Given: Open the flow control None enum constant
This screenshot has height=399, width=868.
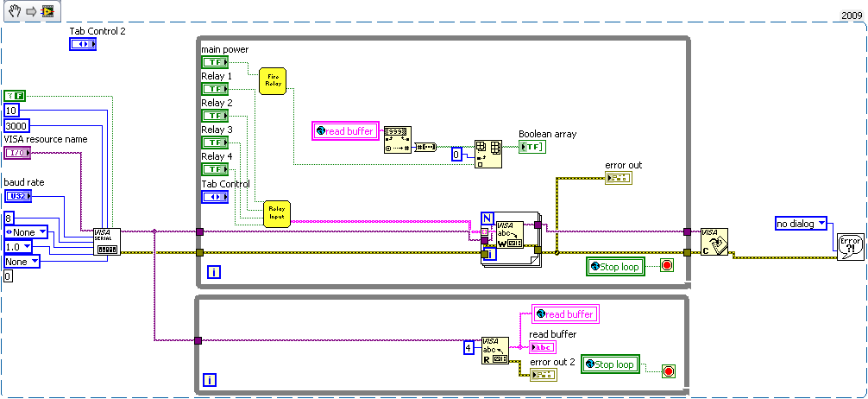Looking at the screenshot, I should (x=22, y=261).
